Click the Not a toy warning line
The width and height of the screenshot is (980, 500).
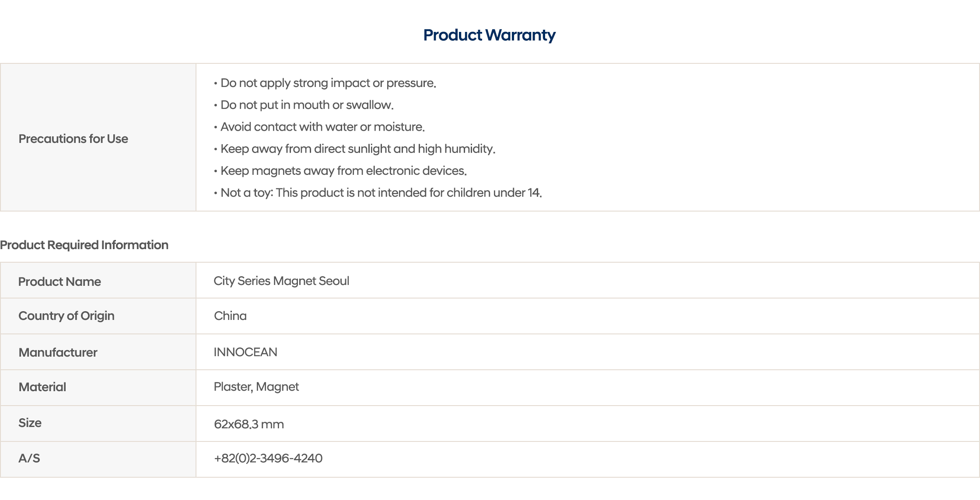click(x=381, y=193)
